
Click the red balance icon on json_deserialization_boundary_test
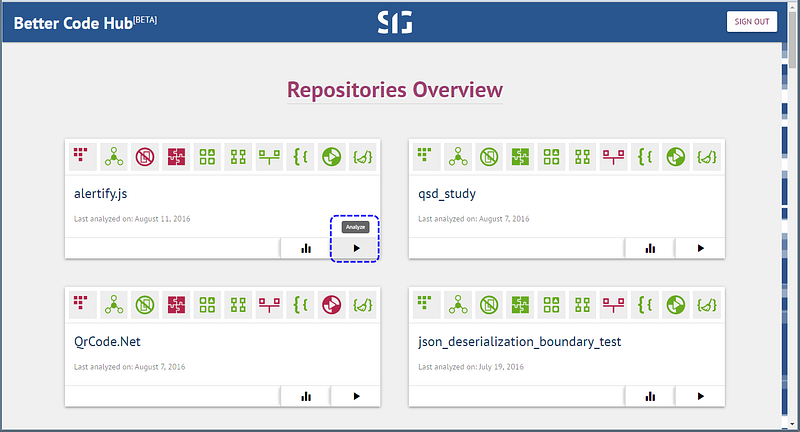pos(613,304)
